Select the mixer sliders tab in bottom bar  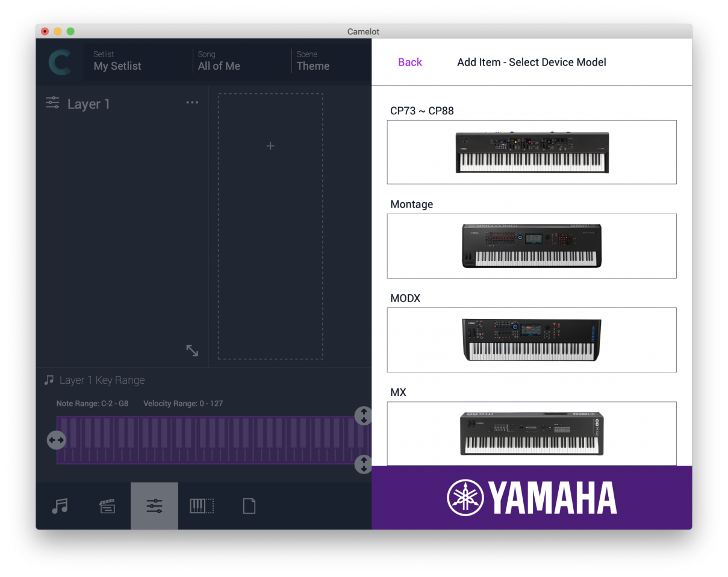[154, 506]
